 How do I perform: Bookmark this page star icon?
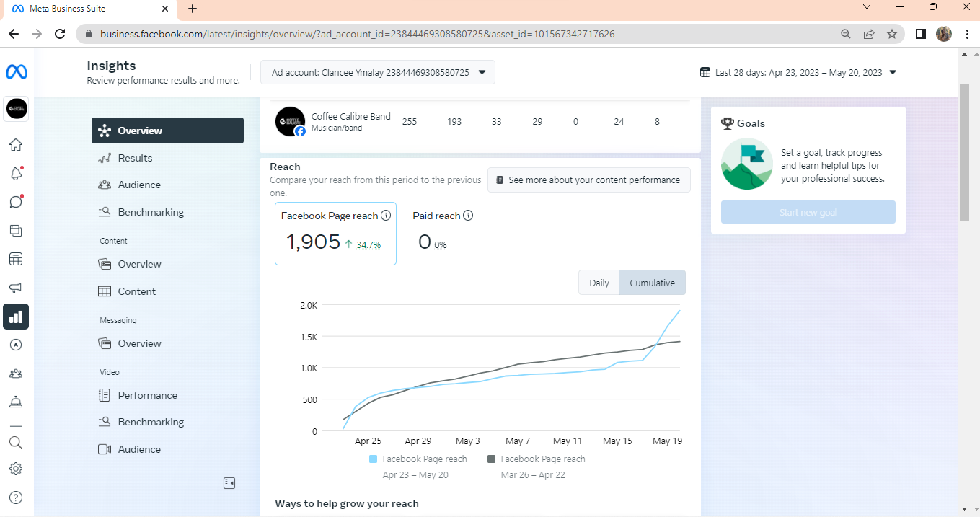click(892, 34)
